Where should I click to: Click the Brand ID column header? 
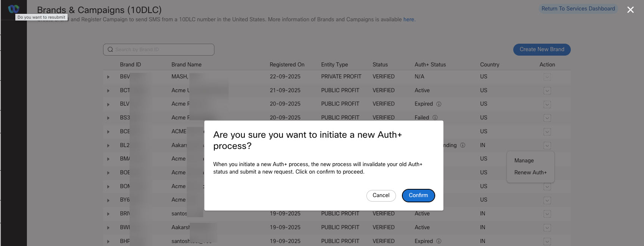(x=130, y=65)
